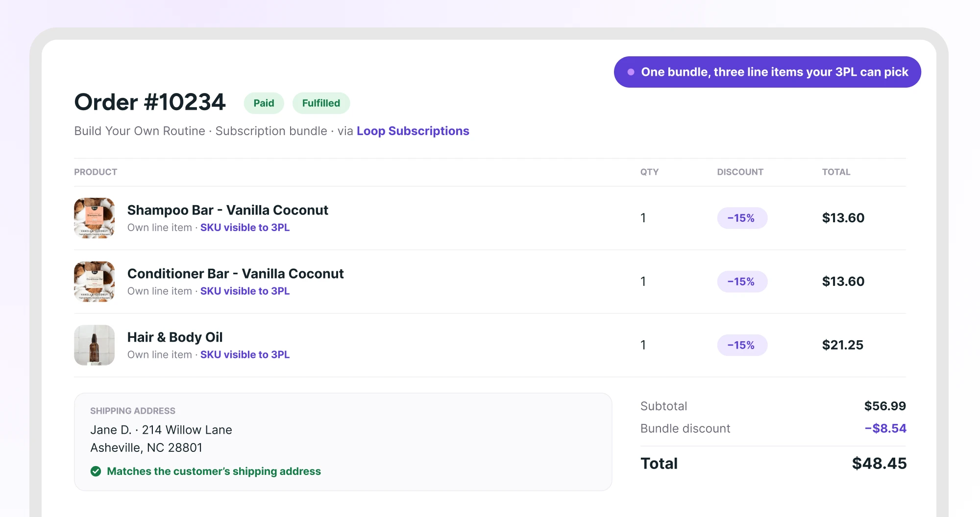Open the Hair & Body Oil thumbnail
Viewport: 980px width, 517px height.
[94, 345]
